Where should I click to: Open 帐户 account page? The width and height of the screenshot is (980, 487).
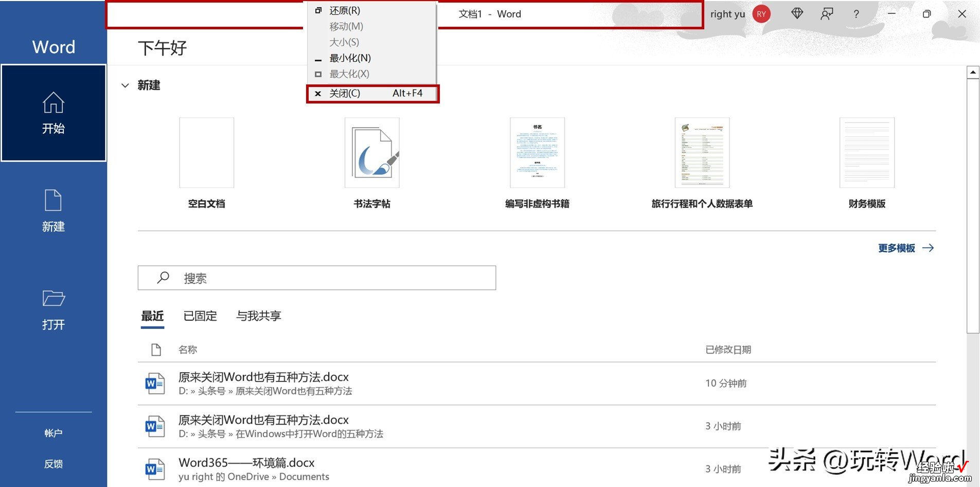pos(54,433)
